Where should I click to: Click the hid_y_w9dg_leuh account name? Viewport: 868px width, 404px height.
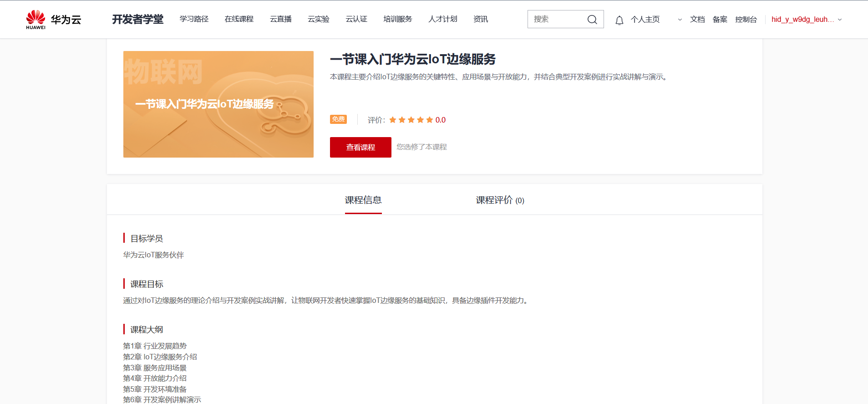(803, 20)
